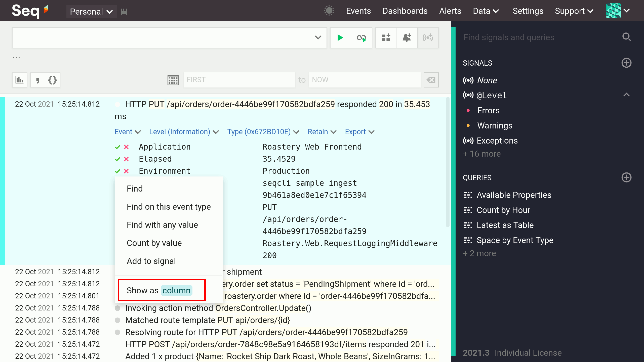Show + 2 more queries
Screen dimensions: 644x362
[x=479, y=253]
